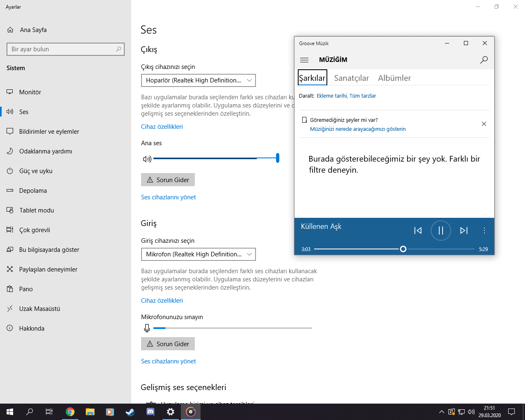
Task: Open the 'Ekleme tarihi' sort filter
Action: click(332, 96)
